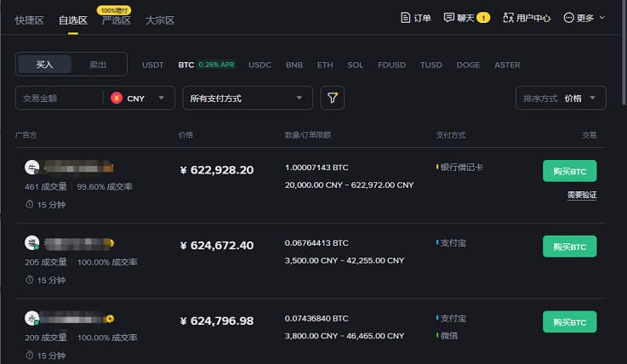Image resolution: width=627 pixels, height=364 pixels.
Task: Click the second advertiser's avatar icon
Action: (x=32, y=243)
